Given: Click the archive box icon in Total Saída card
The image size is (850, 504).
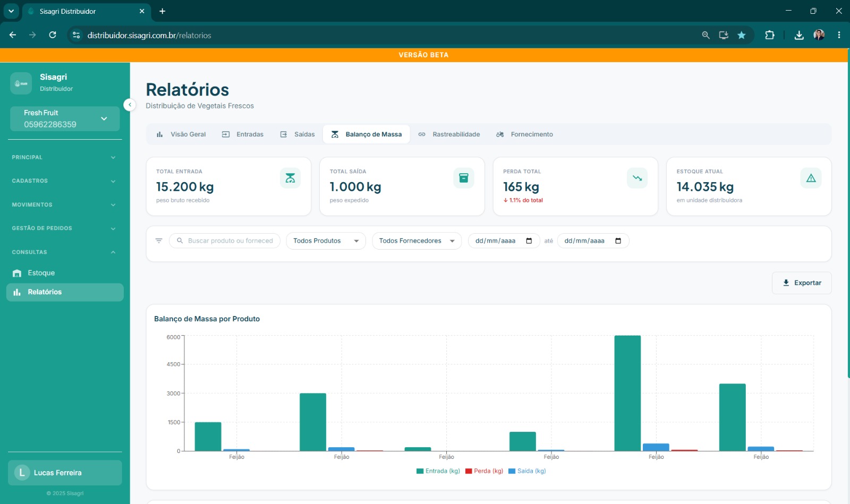Looking at the screenshot, I should coord(463,178).
